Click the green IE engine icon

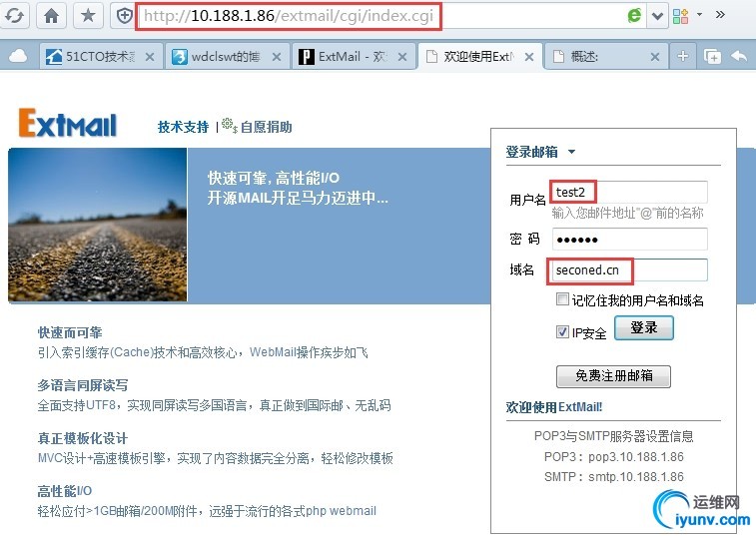[x=634, y=15]
